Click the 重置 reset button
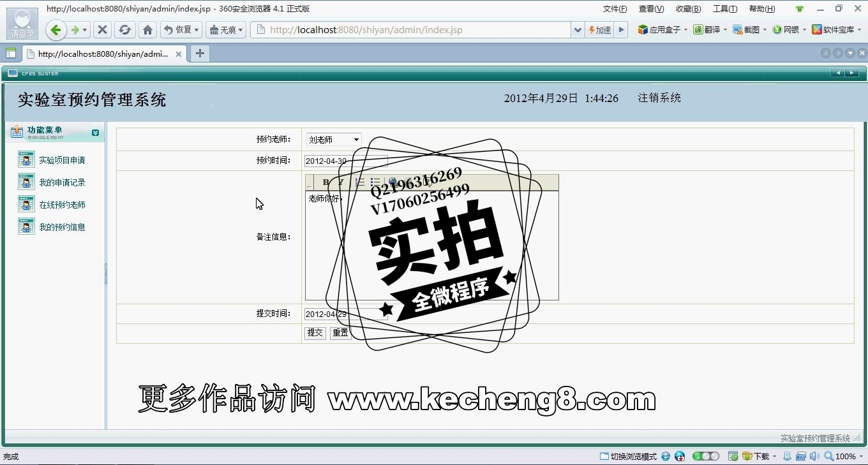Screen dimensions: 868x465 pyautogui.click(x=340, y=333)
